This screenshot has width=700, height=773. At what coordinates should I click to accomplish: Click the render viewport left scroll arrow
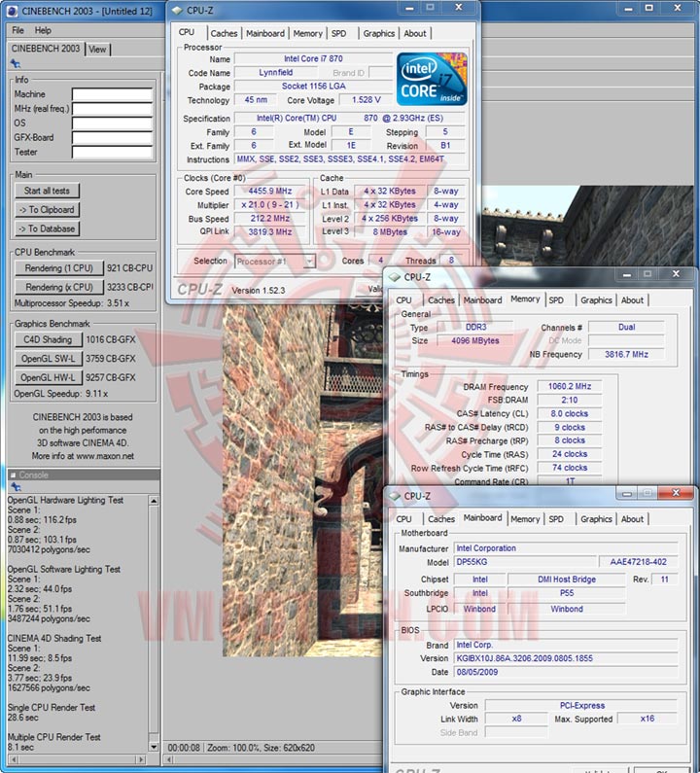(x=168, y=759)
